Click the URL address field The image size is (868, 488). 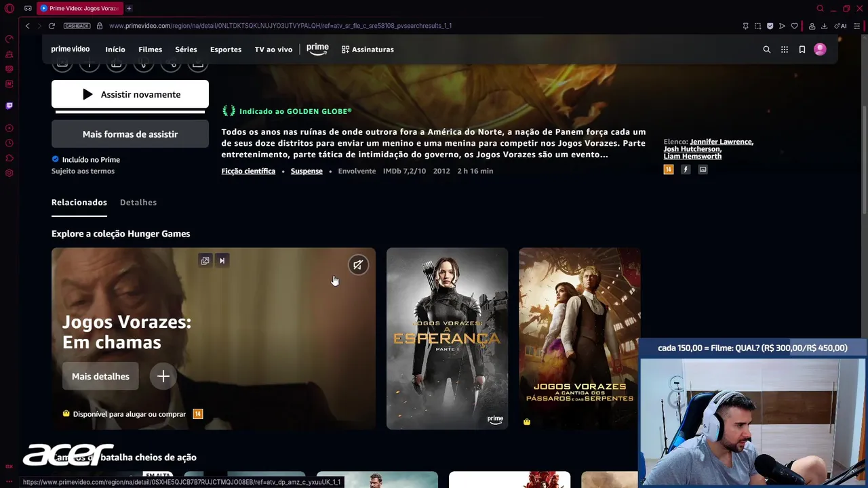(x=280, y=26)
